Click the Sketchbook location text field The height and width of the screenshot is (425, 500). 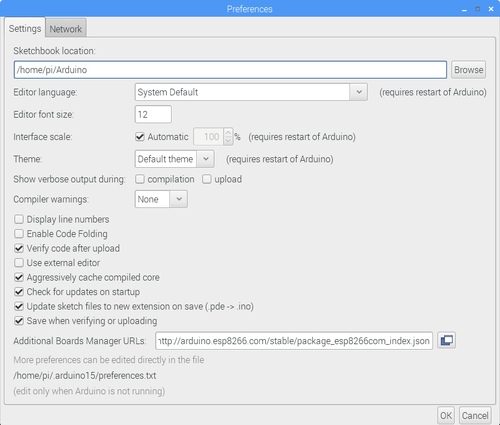(x=230, y=70)
